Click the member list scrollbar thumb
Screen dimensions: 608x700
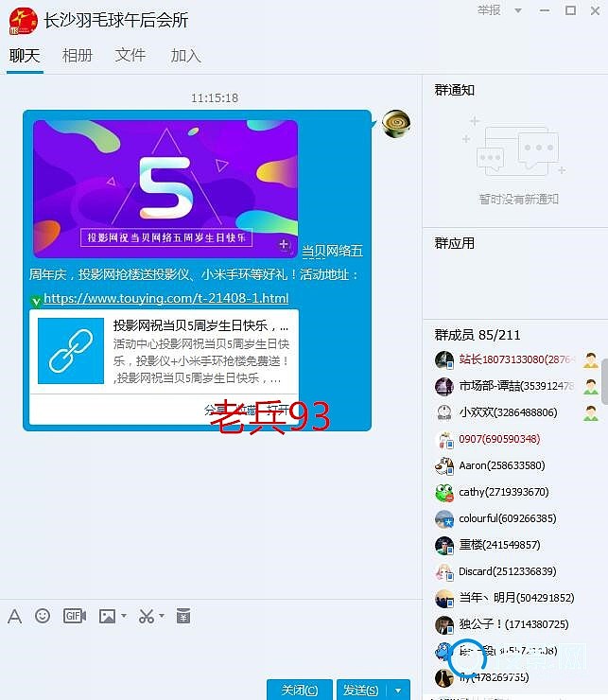click(605, 381)
